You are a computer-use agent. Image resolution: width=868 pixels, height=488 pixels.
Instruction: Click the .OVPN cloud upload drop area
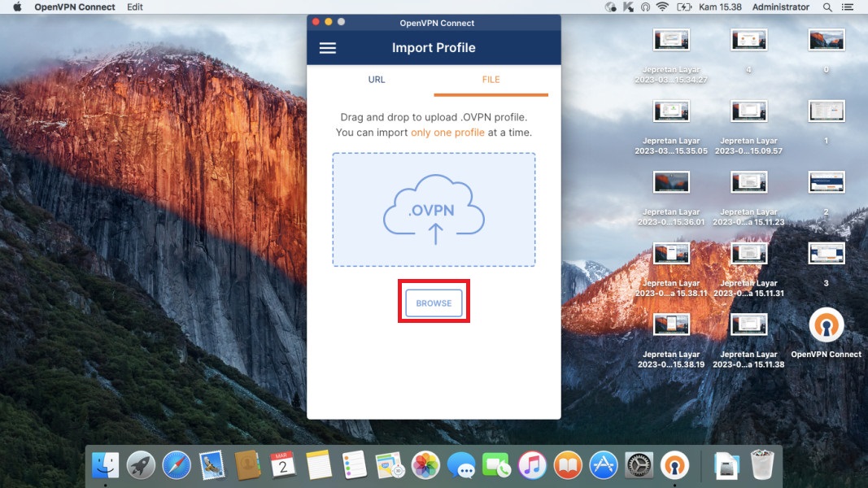tap(434, 210)
